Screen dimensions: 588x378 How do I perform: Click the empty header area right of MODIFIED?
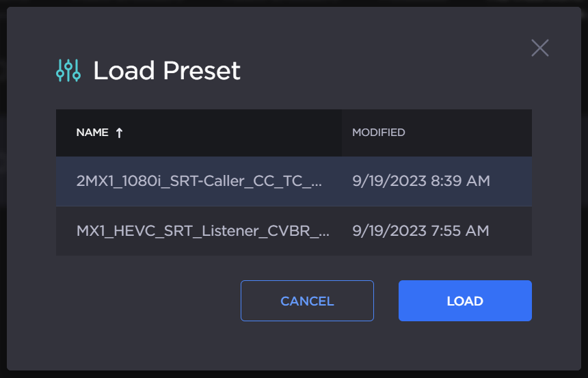pos(472,133)
